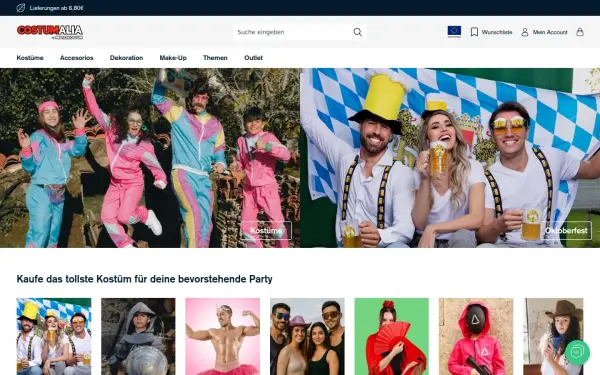Open the Make-Up menu

click(x=173, y=58)
